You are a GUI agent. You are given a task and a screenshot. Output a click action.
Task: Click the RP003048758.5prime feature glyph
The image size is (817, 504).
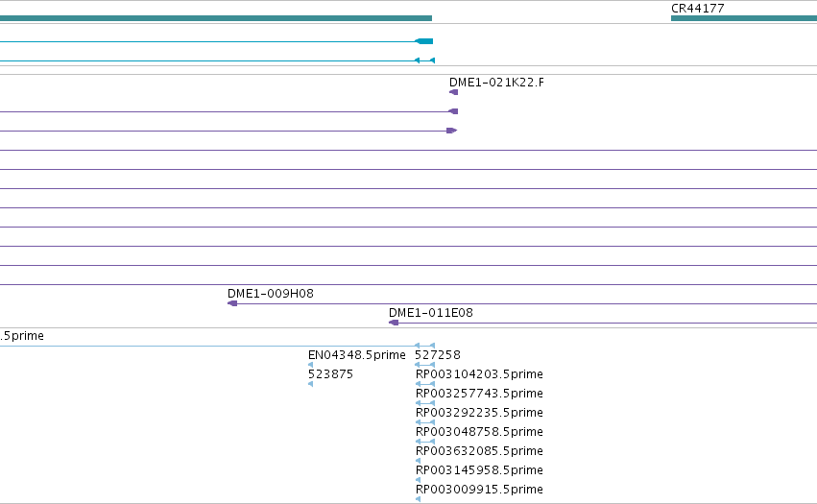[x=425, y=442]
